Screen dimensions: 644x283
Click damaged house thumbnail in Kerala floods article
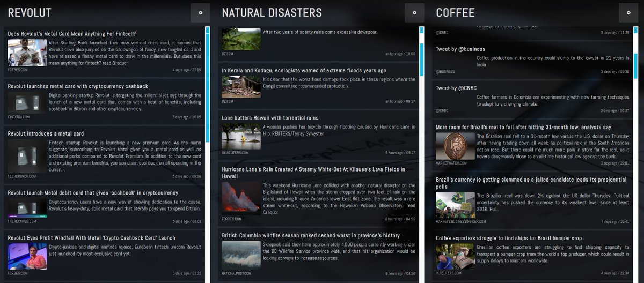coord(241,87)
